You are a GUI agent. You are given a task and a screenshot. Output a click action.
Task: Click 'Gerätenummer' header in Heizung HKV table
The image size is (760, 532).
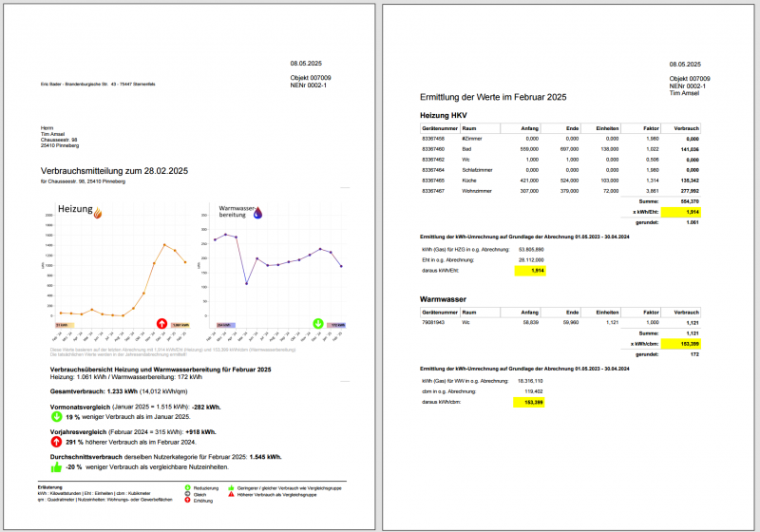[x=440, y=128]
